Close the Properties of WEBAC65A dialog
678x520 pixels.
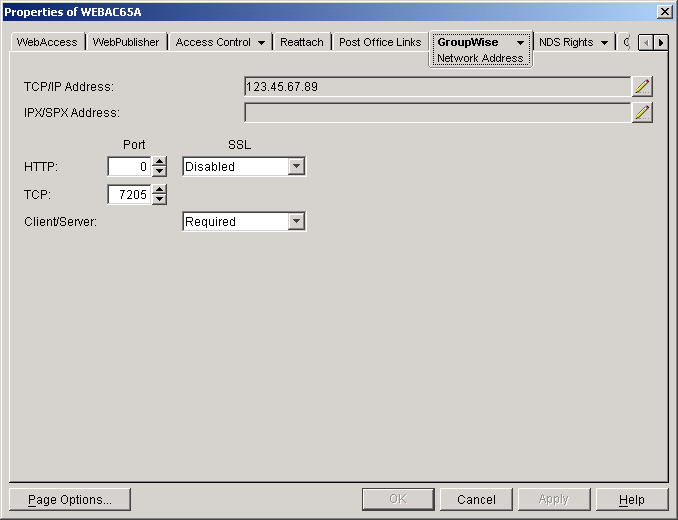664,12
